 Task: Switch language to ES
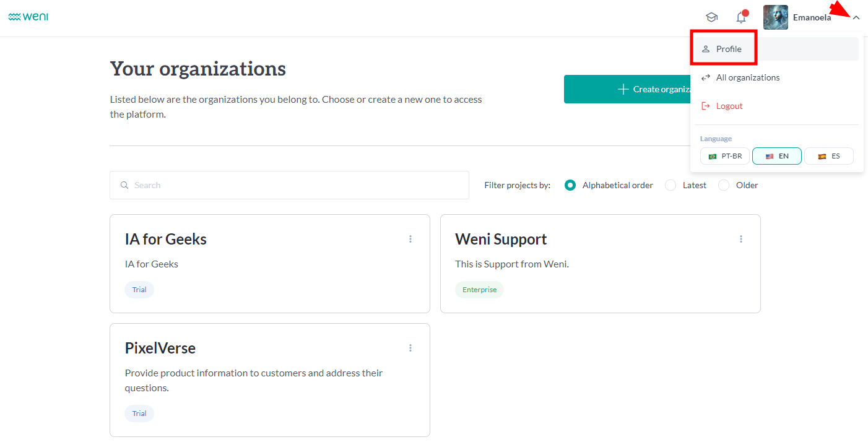(829, 156)
